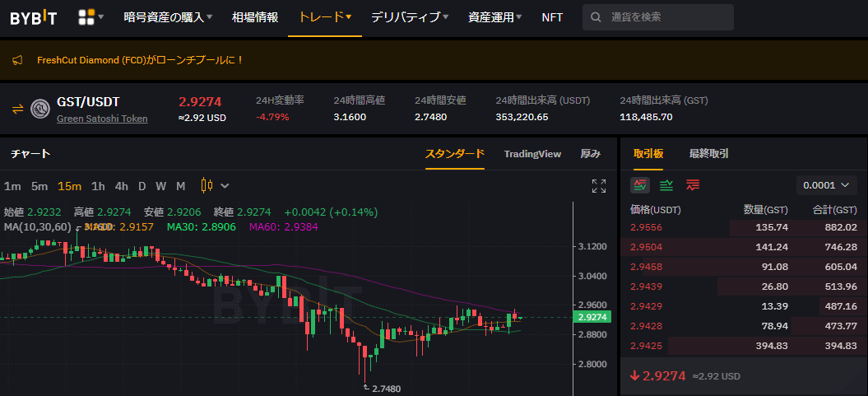This screenshot has width=868, height=396.
Task: Open the トレード dropdown menu
Action: 325,17
